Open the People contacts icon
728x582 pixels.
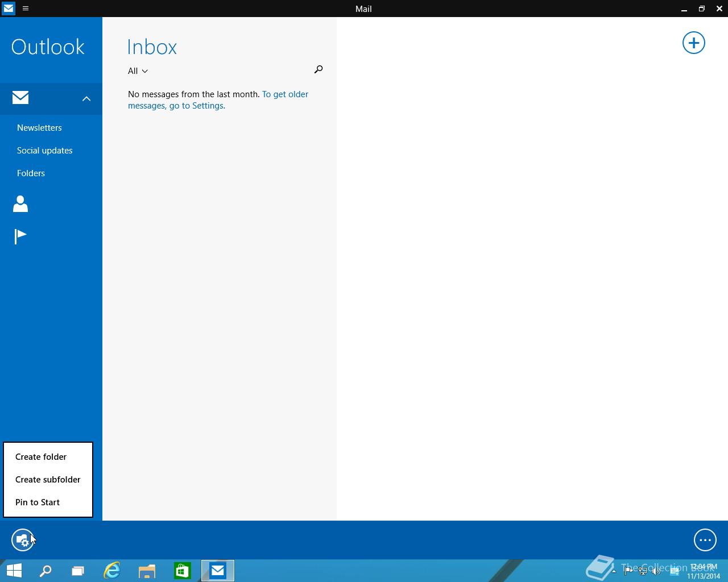[20, 203]
